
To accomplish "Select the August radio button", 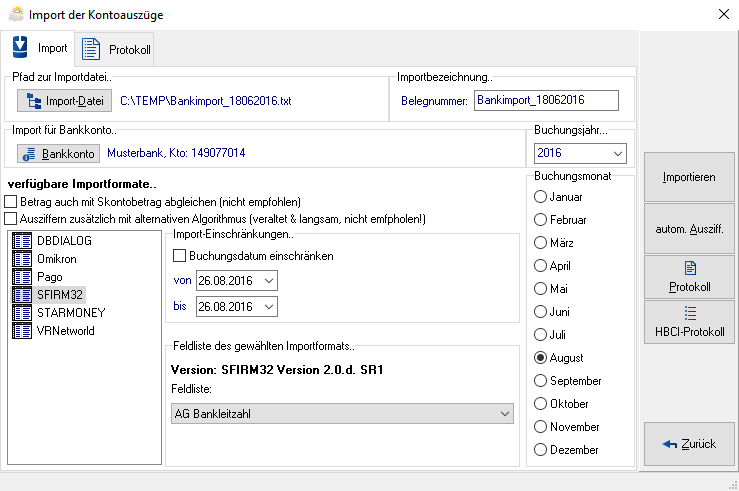I will click(540, 358).
